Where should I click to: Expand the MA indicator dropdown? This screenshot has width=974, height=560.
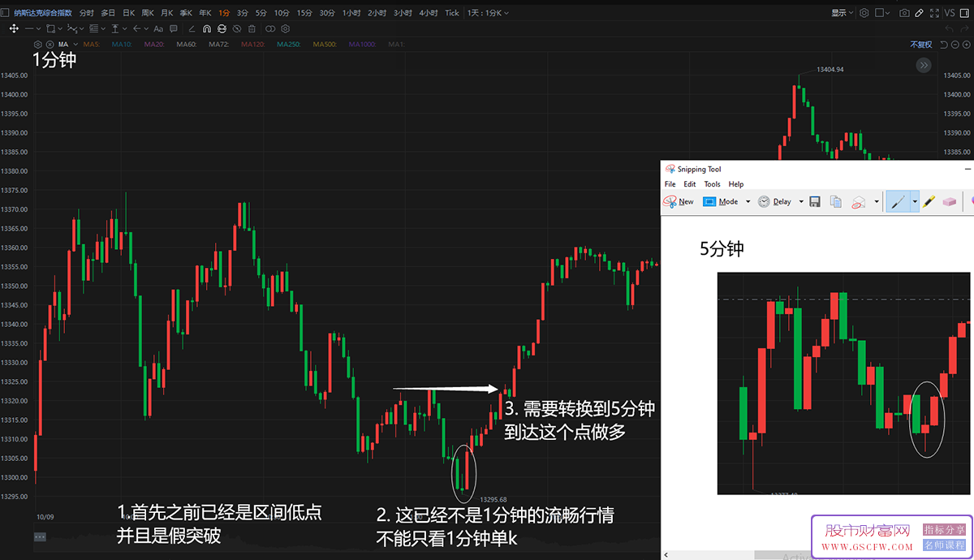point(75,44)
